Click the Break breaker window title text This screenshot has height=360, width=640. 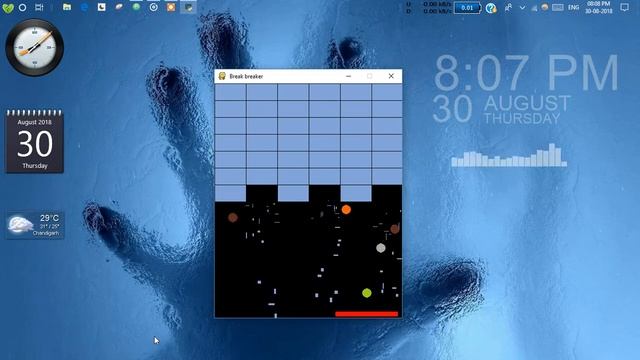[246, 76]
